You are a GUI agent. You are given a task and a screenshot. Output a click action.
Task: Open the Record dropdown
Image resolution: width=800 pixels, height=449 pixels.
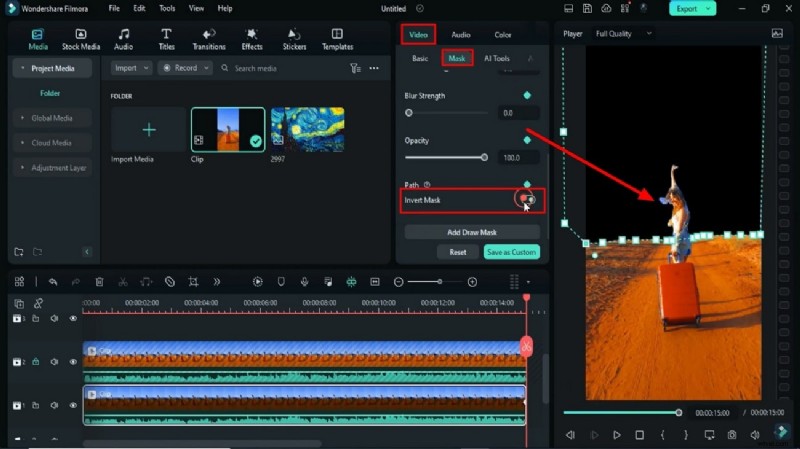click(x=187, y=68)
